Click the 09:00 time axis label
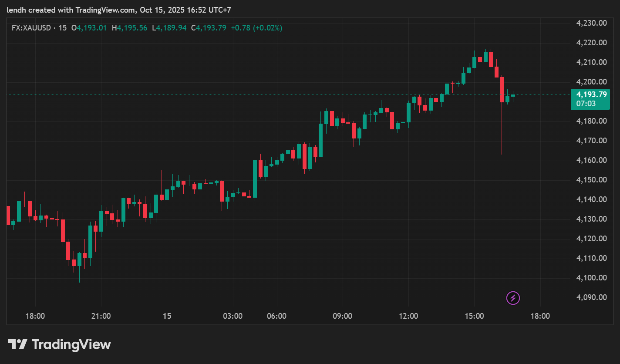 [342, 316]
